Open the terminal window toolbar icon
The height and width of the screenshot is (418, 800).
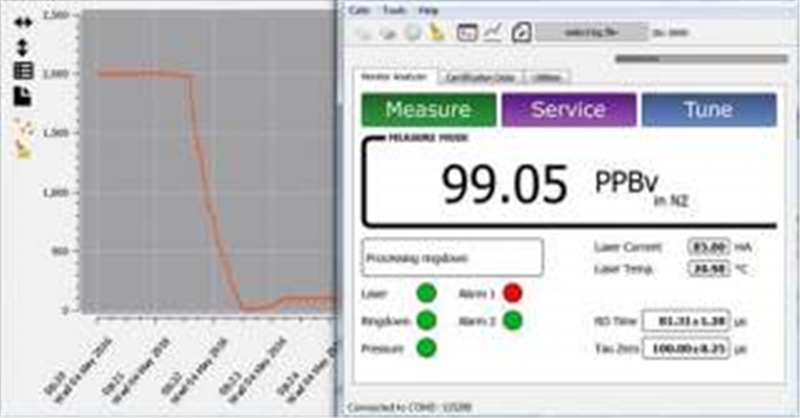[x=467, y=33]
